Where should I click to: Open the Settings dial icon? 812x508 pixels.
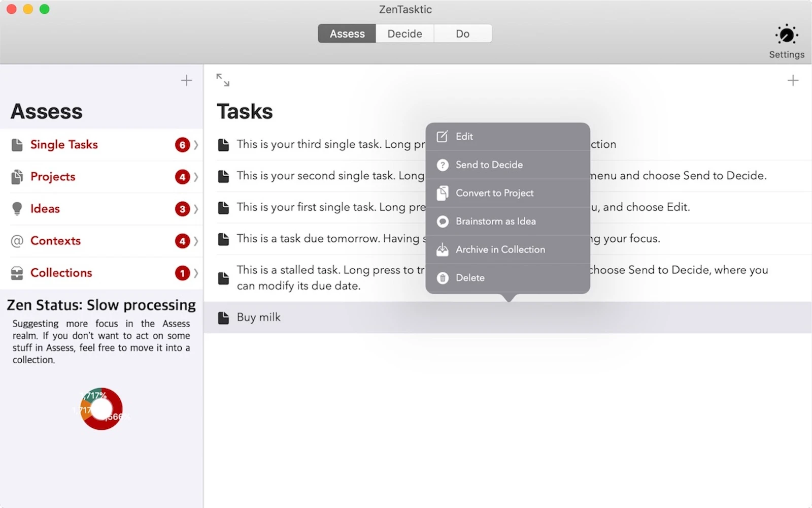786,35
